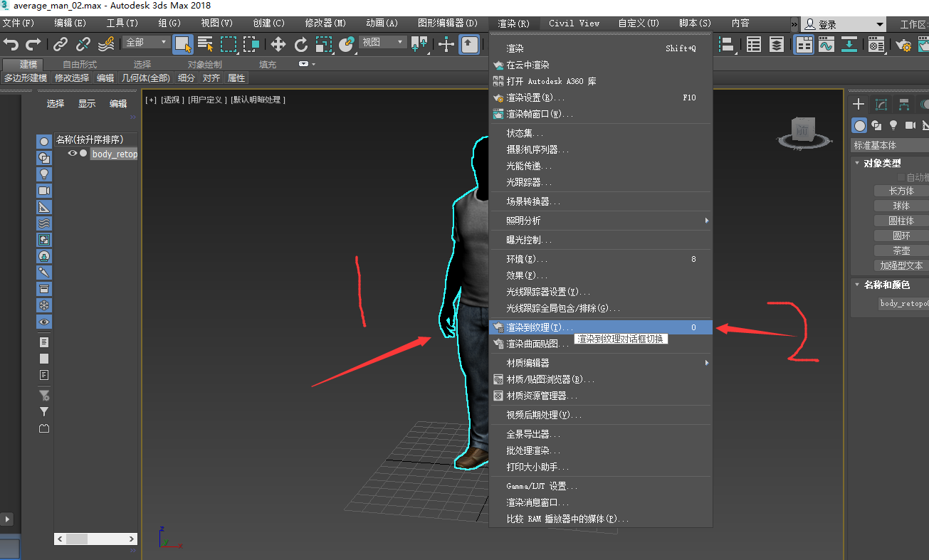This screenshot has height=560, width=929.
Task: Open 渲染帧窗口(W) menu entry
Action: coord(602,114)
